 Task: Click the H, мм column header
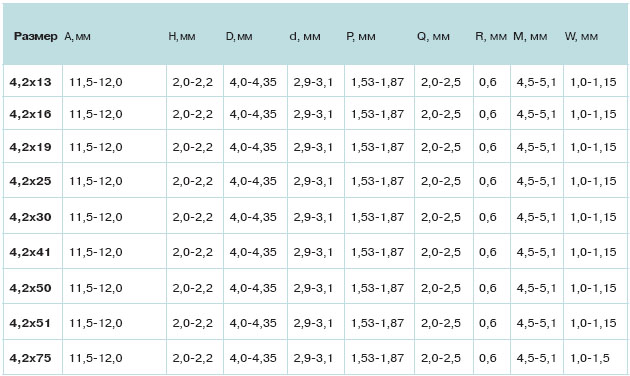pos(182,37)
